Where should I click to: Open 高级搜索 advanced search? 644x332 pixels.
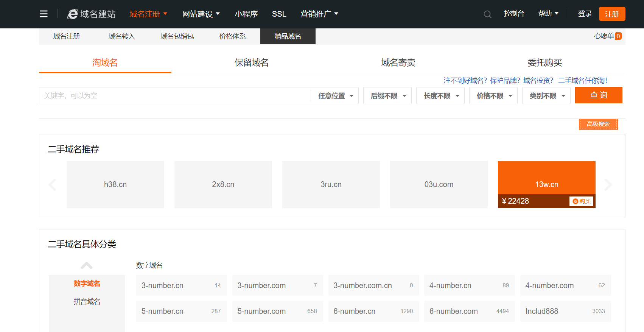point(598,124)
